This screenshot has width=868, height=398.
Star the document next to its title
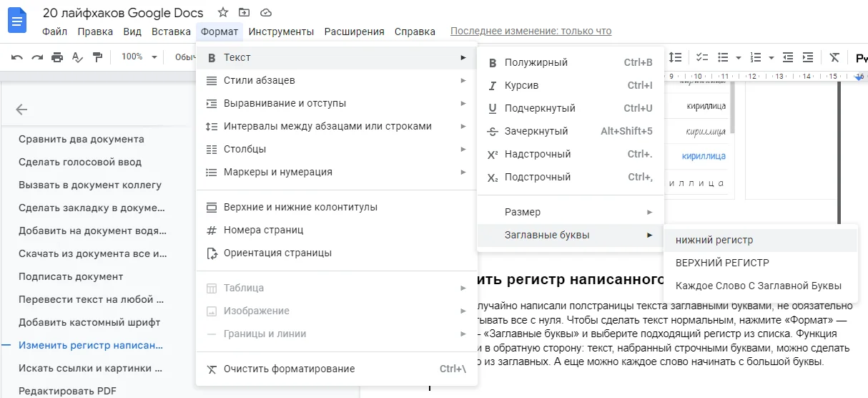(x=223, y=13)
